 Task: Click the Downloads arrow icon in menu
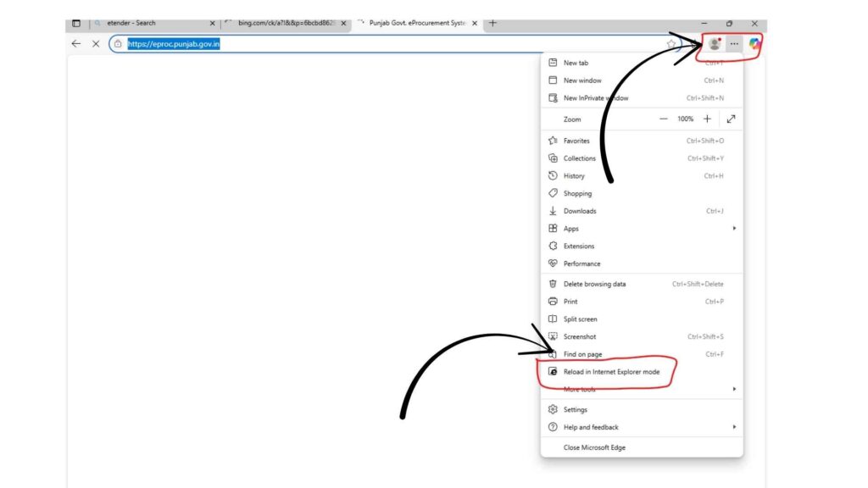tap(553, 211)
